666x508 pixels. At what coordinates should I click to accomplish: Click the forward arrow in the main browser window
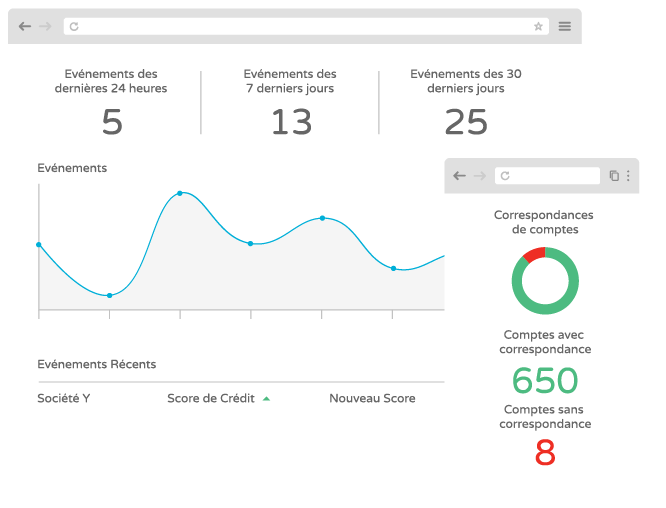coord(45,27)
